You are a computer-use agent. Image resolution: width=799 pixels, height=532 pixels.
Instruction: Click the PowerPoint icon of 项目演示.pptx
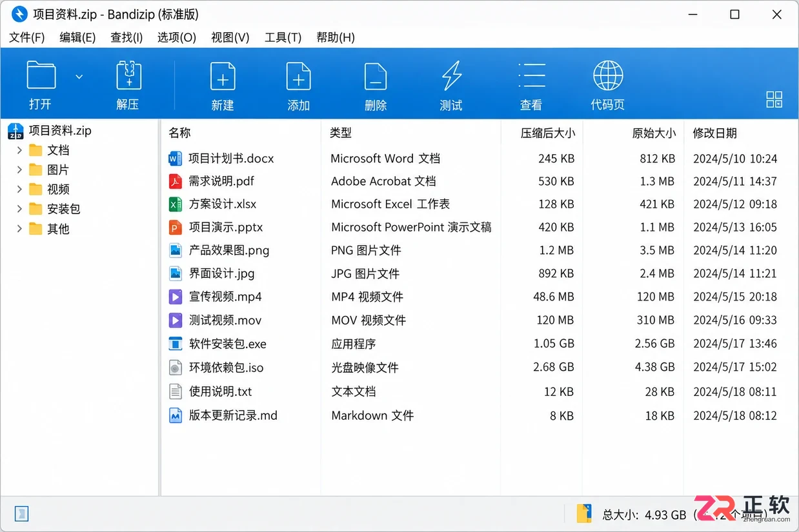tap(175, 228)
